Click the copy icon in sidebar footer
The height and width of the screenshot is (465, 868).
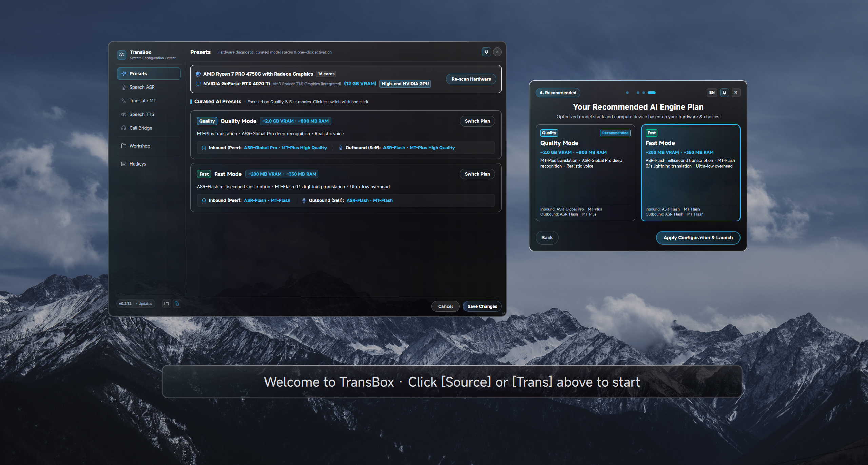pyautogui.click(x=177, y=304)
